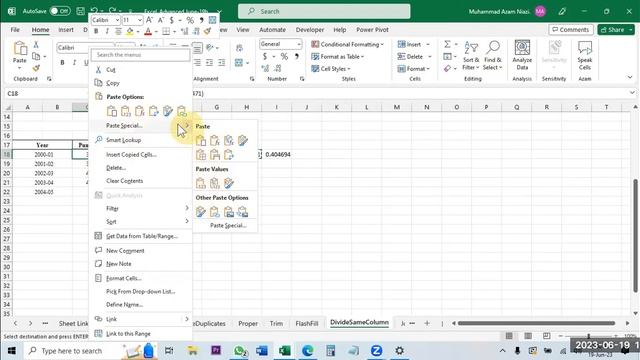Switch to the Home ribbon tab
Viewport: 640px width, 360px height.
click(40, 30)
